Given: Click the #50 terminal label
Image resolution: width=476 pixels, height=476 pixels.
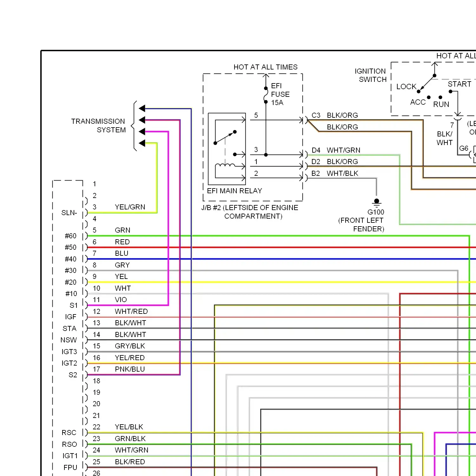Looking at the screenshot, I should [x=70, y=247].
